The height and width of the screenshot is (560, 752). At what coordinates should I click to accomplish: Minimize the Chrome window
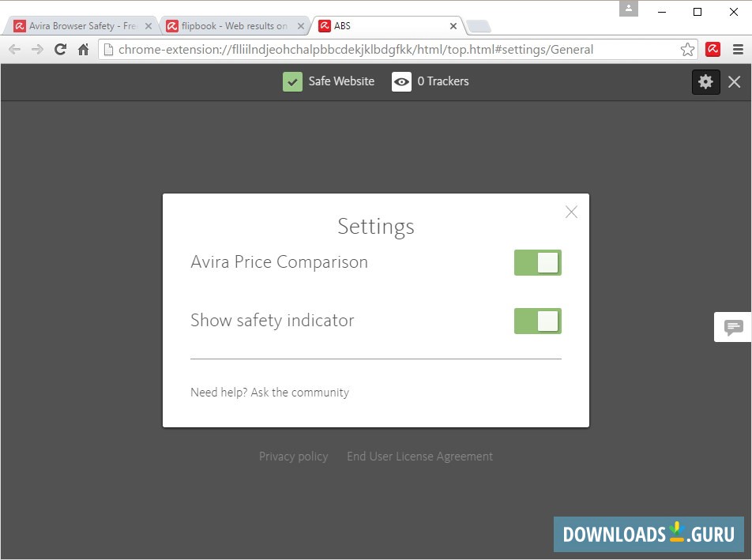pyautogui.click(x=662, y=12)
